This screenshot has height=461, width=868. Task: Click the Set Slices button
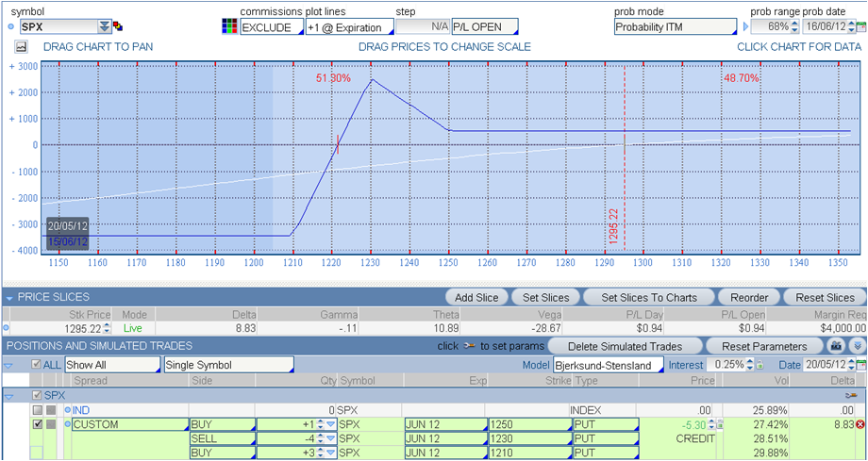pyautogui.click(x=544, y=297)
